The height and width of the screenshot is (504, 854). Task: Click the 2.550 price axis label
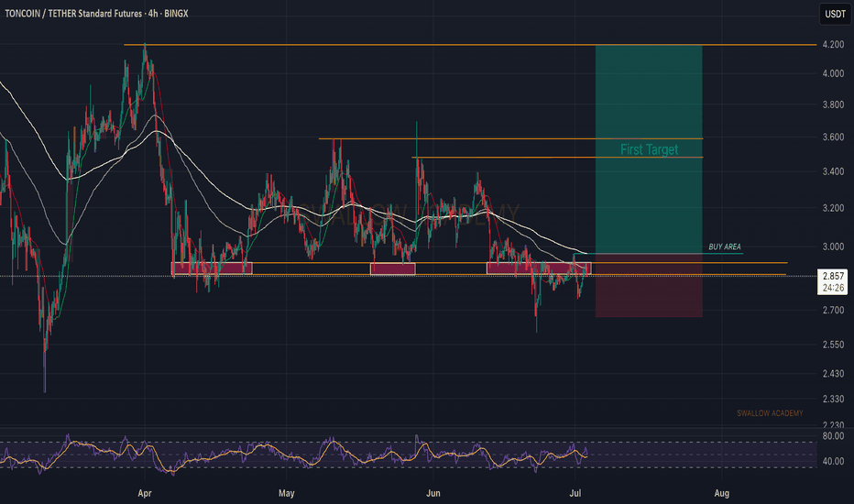coord(833,345)
